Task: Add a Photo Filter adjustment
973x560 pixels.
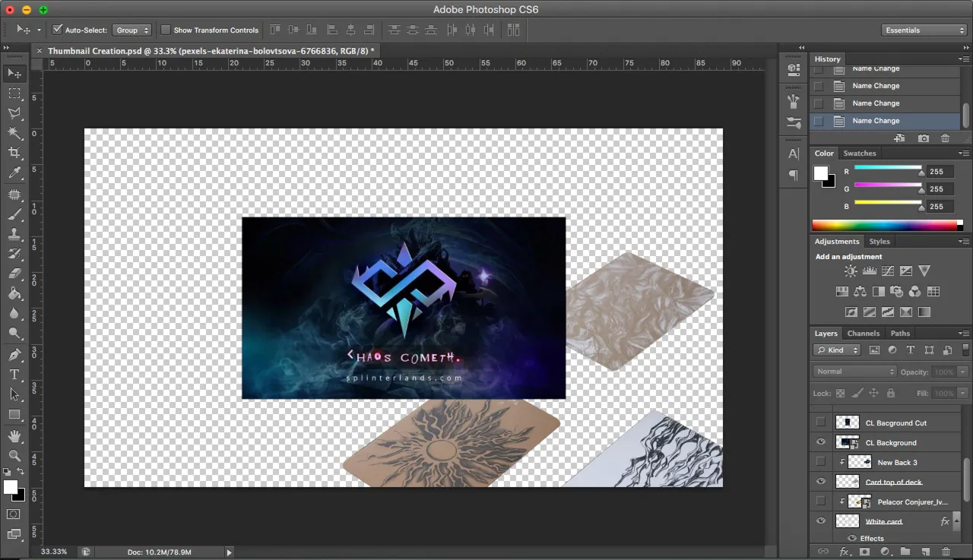Action: [896, 292]
